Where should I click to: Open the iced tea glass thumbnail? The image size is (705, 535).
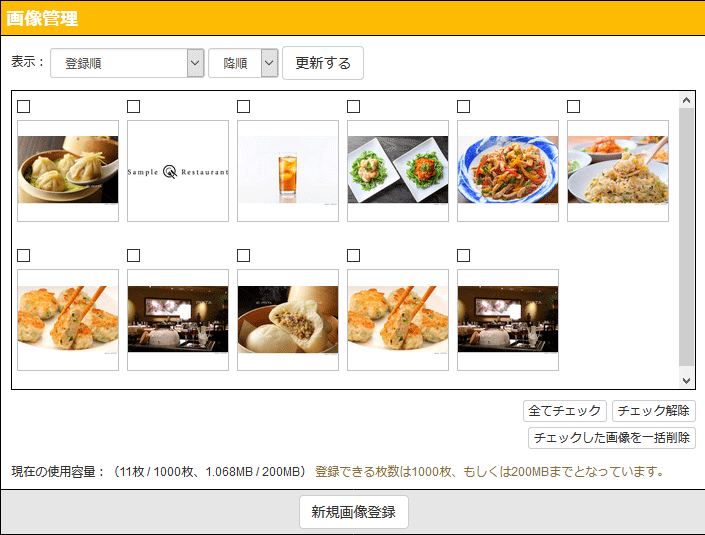288,170
